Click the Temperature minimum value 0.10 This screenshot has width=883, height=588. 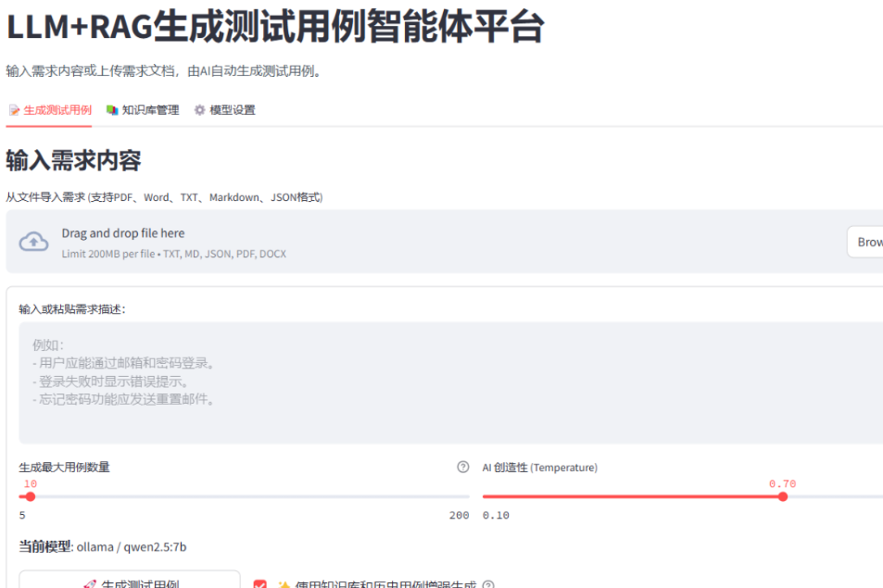click(x=496, y=516)
